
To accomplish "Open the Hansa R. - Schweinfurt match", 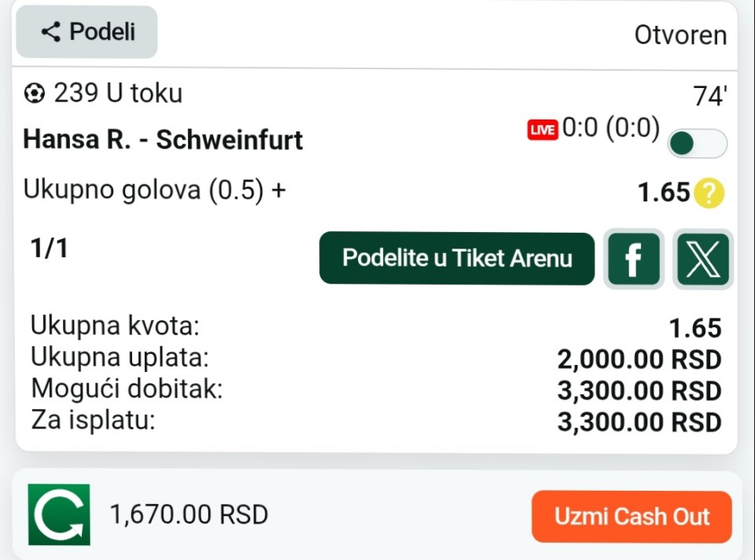I will coord(163,140).
